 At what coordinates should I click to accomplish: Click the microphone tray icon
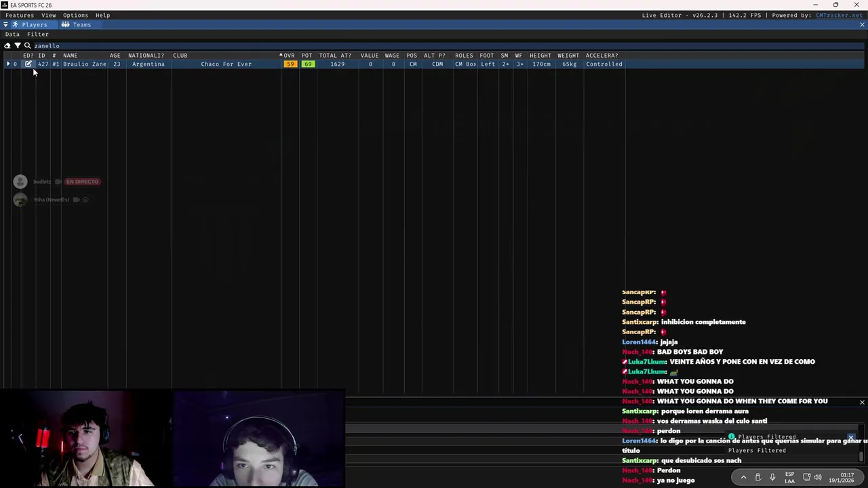(772, 477)
